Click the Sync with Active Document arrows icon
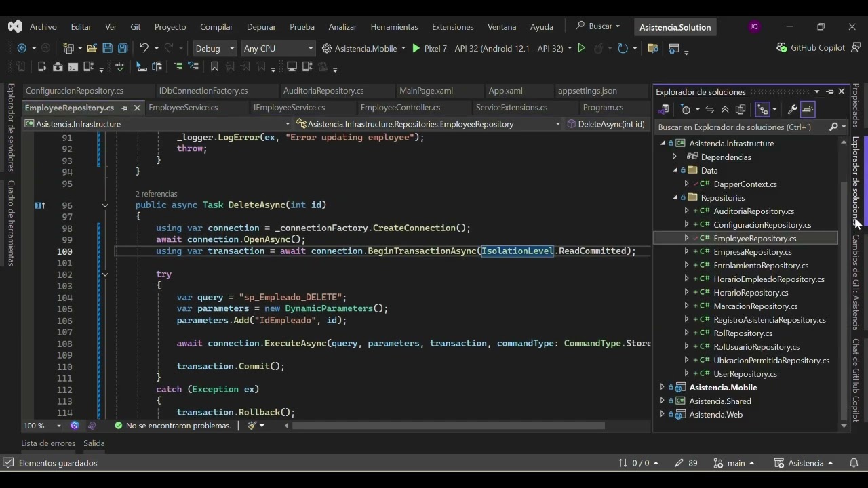 [709, 109]
